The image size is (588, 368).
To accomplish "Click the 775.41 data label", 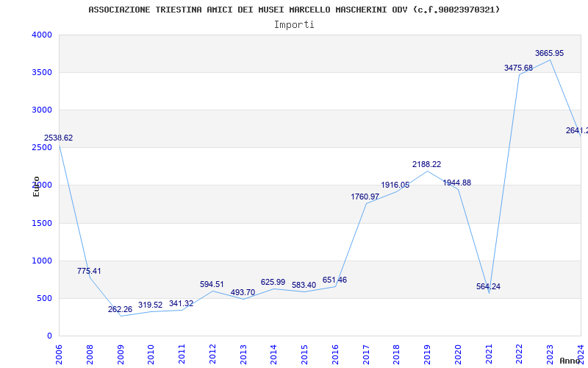I will coord(89,271).
